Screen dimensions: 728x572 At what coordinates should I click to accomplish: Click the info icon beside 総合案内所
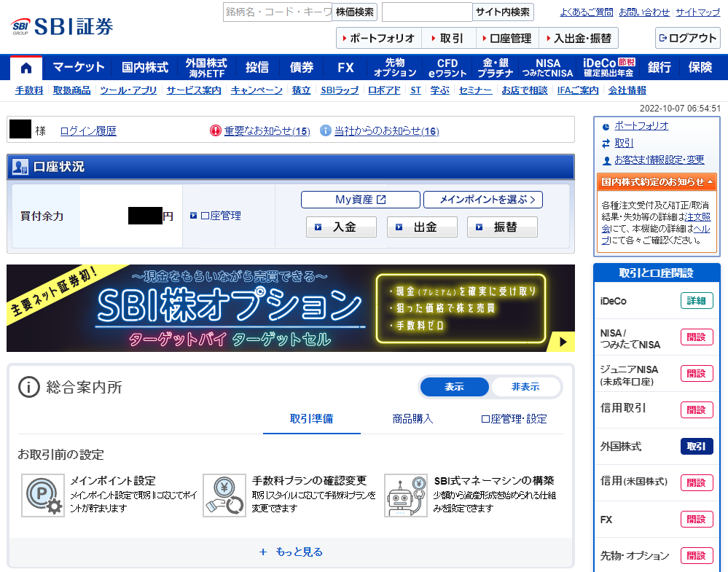click(x=28, y=386)
